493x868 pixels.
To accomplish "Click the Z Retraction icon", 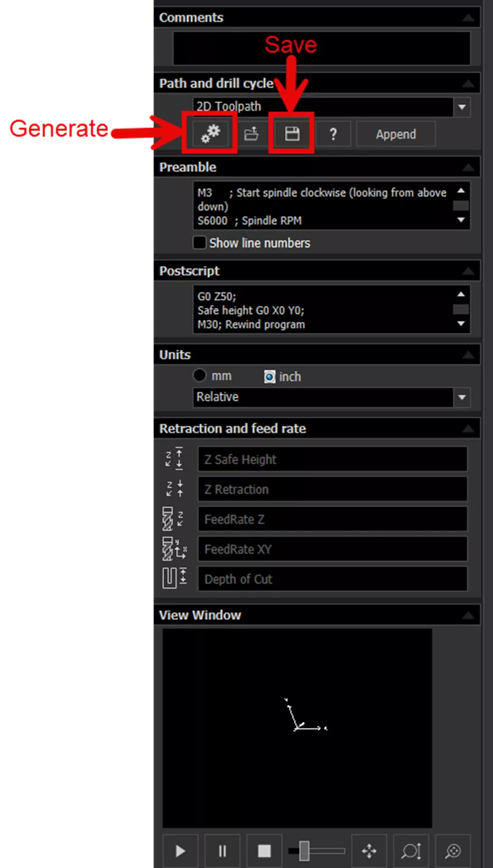I will (174, 488).
